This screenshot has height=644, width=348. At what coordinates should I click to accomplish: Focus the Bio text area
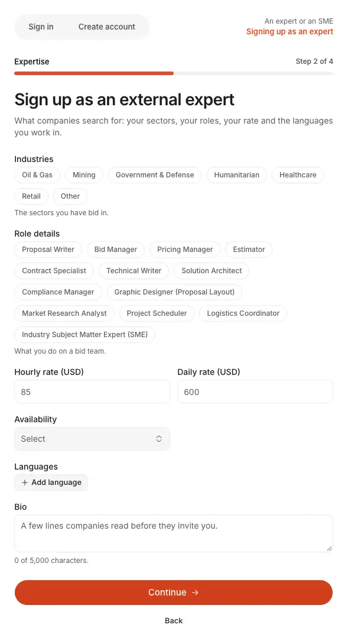(174, 533)
